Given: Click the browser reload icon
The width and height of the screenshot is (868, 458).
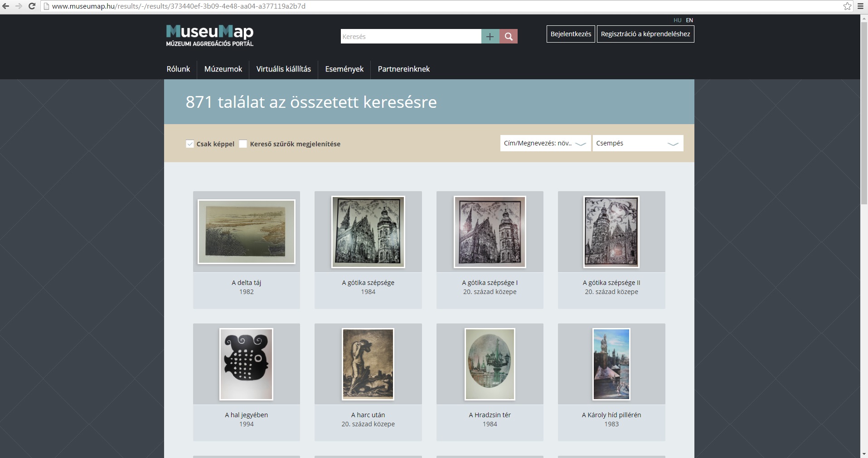Looking at the screenshot, I should [32, 6].
